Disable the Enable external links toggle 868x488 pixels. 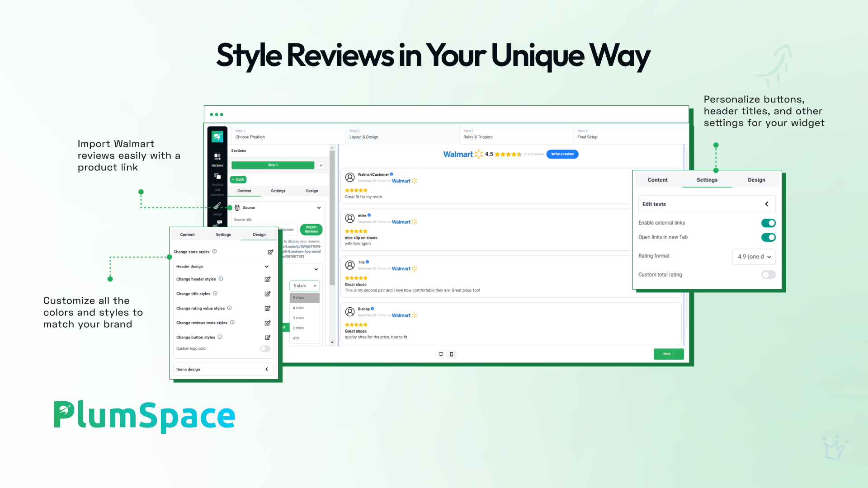[x=768, y=223]
